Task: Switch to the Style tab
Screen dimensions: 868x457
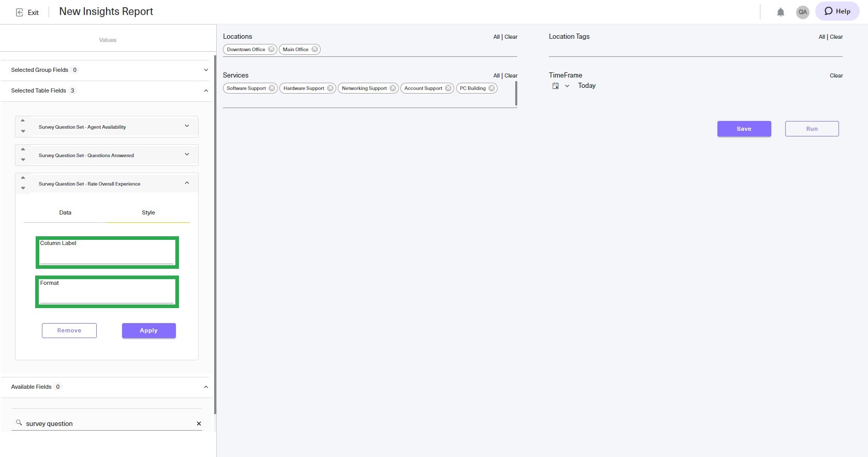Action: pyautogui.click(x=148, y=212)
